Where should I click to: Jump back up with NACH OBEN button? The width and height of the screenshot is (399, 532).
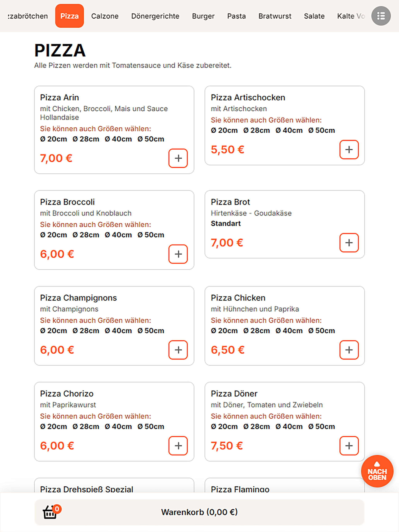click(377, 471)
